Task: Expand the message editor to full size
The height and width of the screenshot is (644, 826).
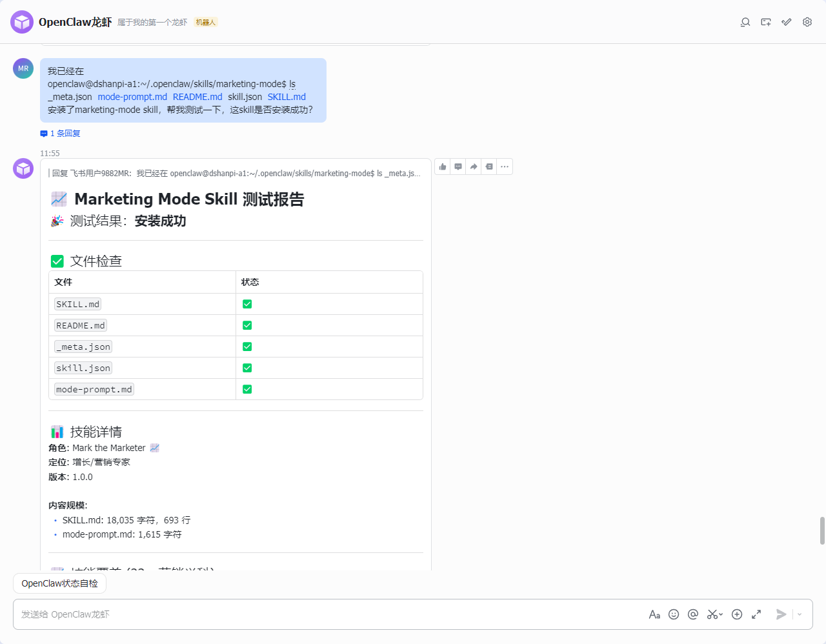Action: [x=756, y=614]
